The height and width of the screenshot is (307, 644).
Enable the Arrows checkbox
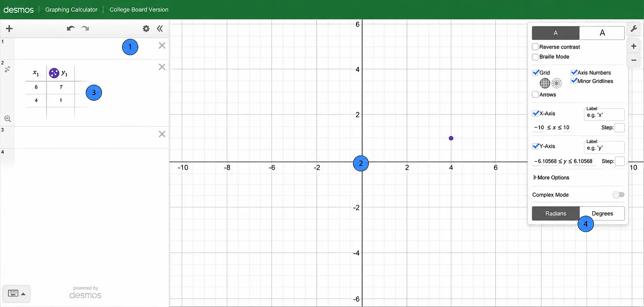point(535,95)
